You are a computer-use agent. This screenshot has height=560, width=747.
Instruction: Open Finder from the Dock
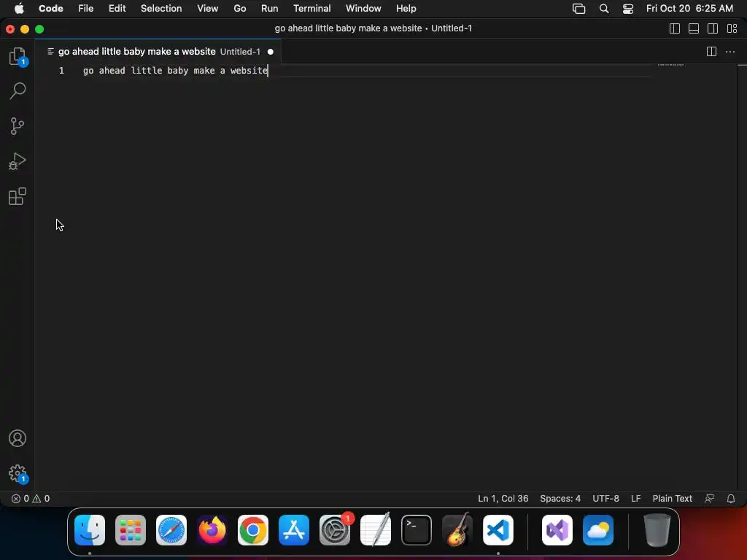(x=90, y=530)
